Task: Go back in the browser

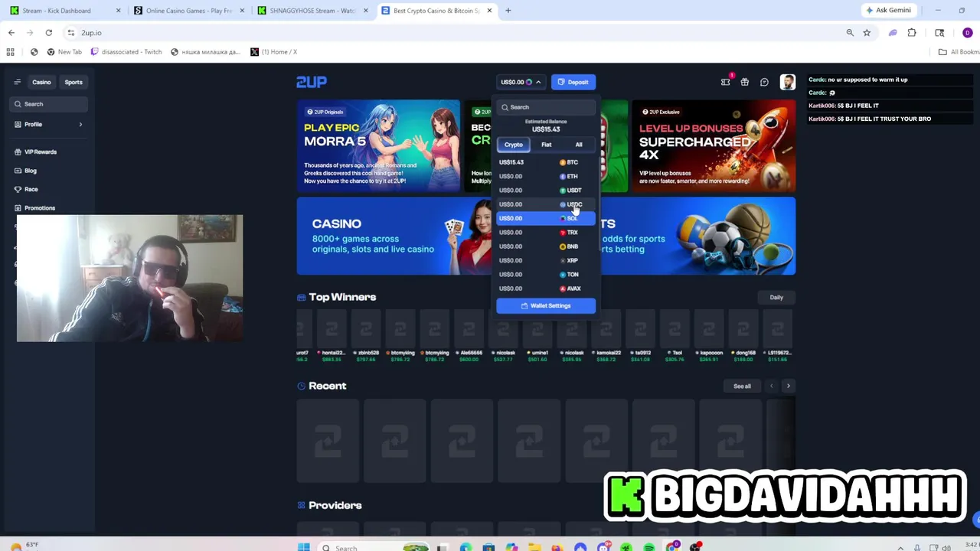Action: point(11,33)
